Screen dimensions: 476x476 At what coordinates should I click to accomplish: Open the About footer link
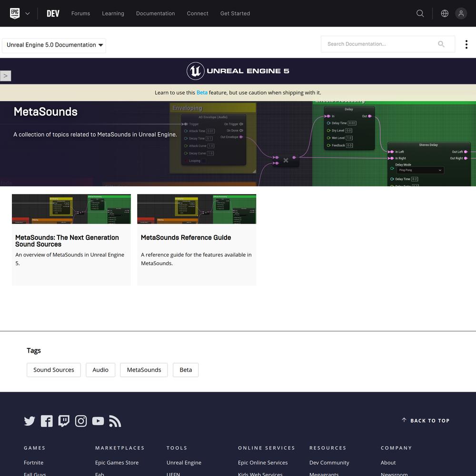coord(388,462)
